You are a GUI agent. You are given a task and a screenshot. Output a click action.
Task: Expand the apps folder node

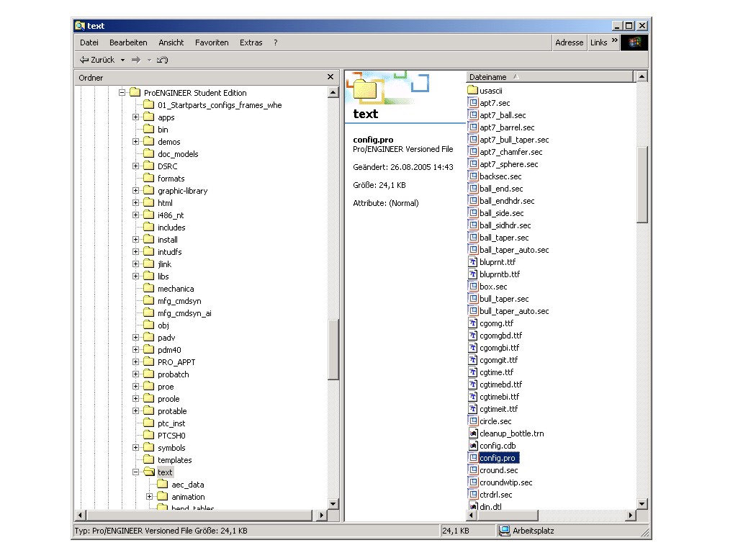tap(136, 117)
